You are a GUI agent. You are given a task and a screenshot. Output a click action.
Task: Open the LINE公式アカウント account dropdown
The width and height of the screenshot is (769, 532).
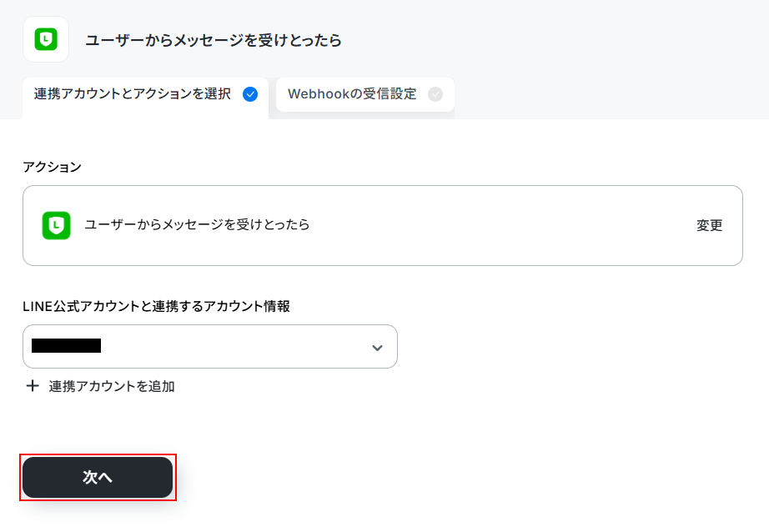[210, 346]
